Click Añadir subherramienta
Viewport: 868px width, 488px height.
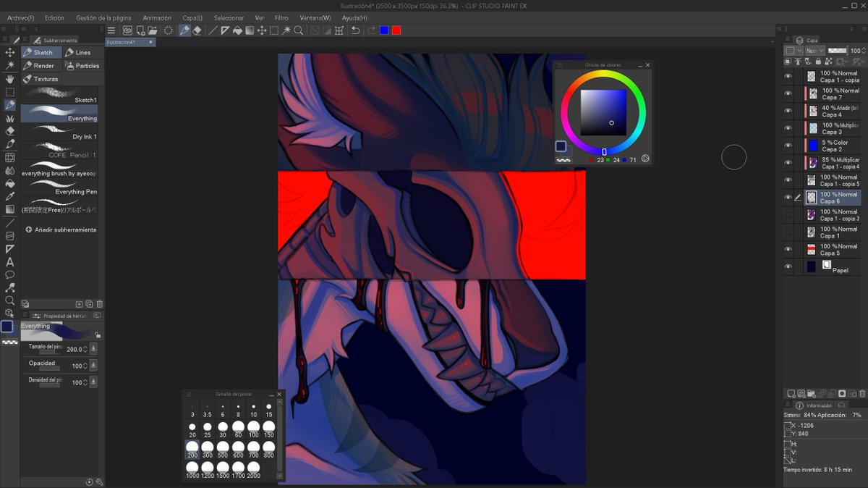pos(61,230)
